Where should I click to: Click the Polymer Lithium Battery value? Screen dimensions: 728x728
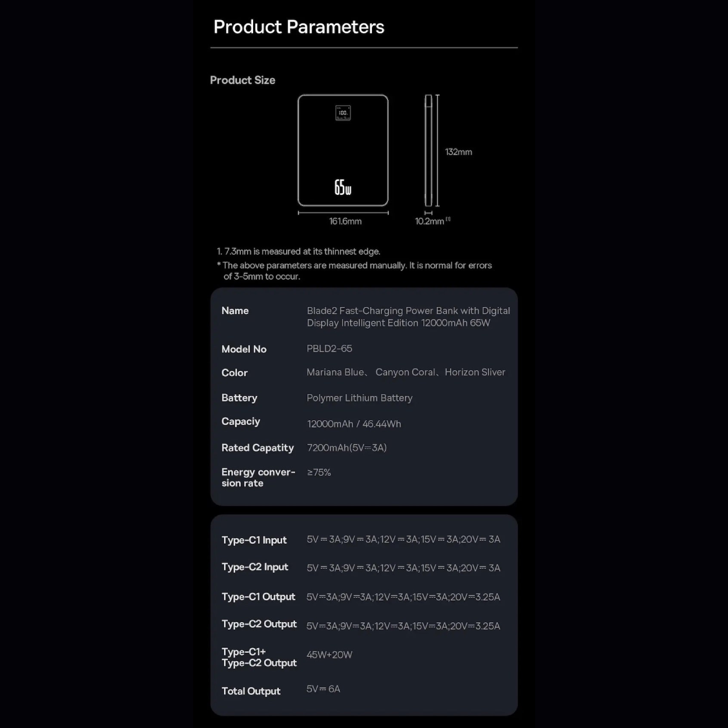coord(360,398)
